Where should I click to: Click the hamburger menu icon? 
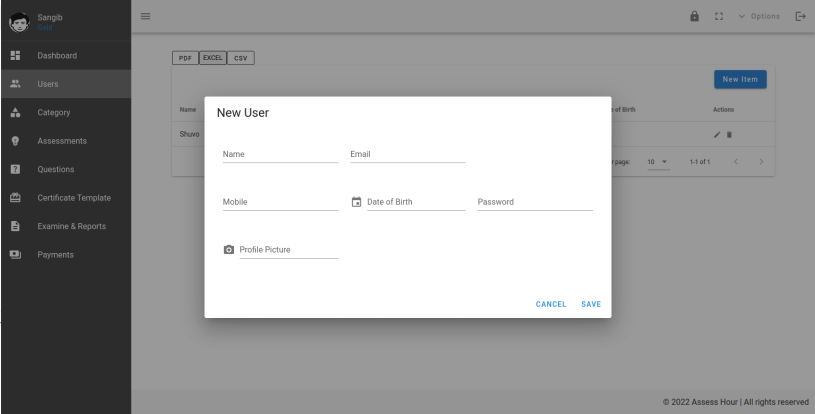click(x=144, y=16)
